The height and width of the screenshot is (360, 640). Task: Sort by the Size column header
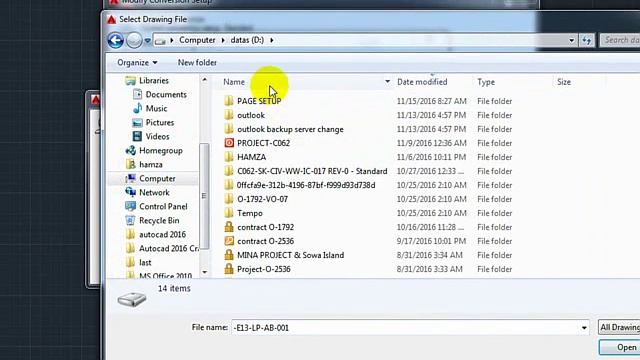[564, 82]
